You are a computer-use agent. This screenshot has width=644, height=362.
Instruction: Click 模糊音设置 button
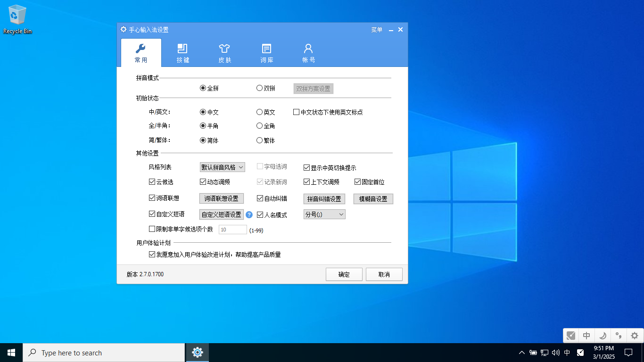coord(373,199)
